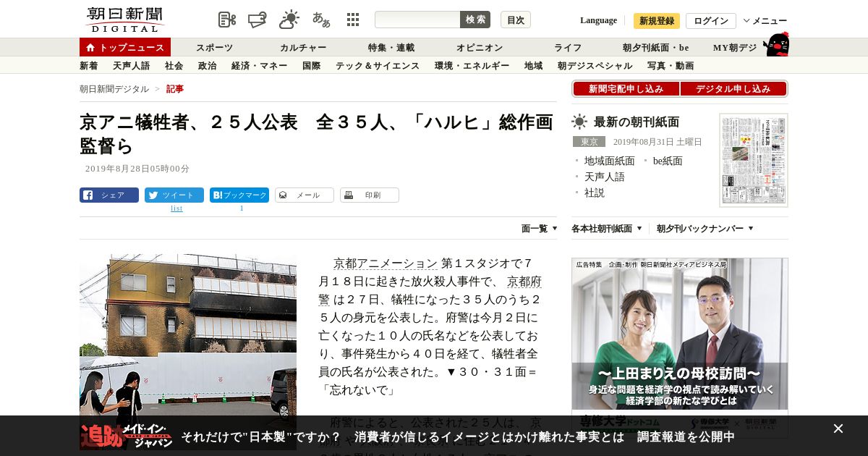Image resolution: width=868 pixels, height=456 pixels.
Task: Open 社会 section in sub navigation
Action: coord(174,66)
